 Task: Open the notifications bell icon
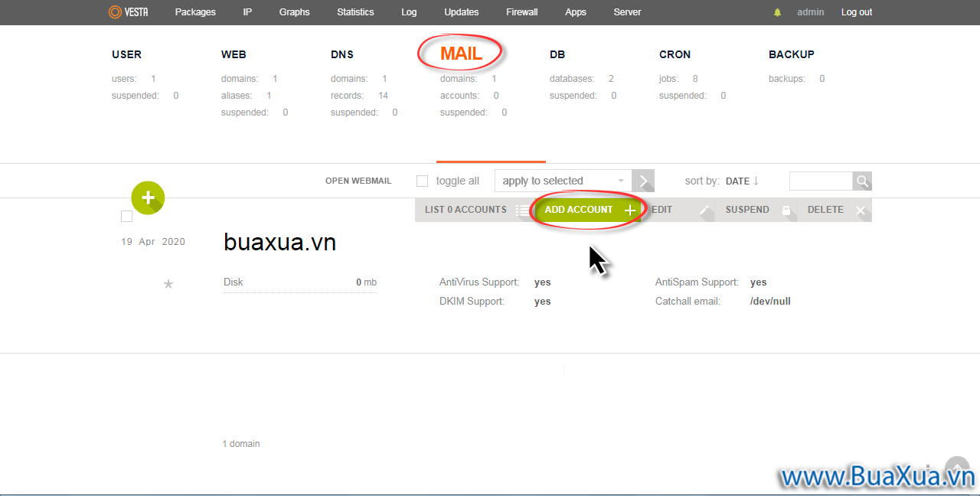[778, 12]
